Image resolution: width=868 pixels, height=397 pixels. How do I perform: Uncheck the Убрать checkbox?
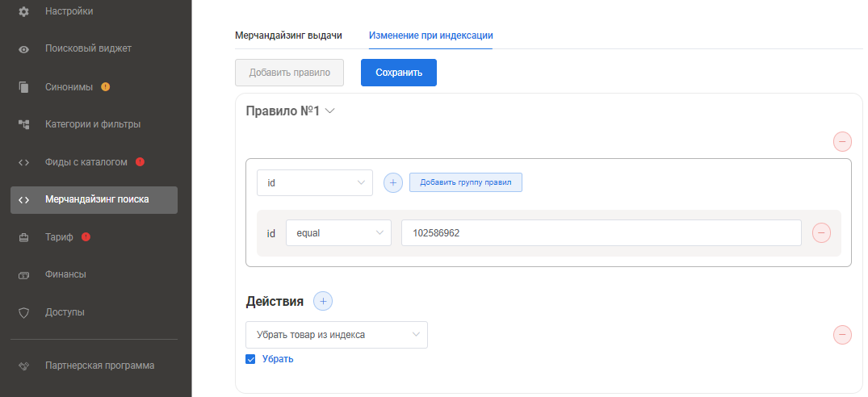click(x=250, y=359)
